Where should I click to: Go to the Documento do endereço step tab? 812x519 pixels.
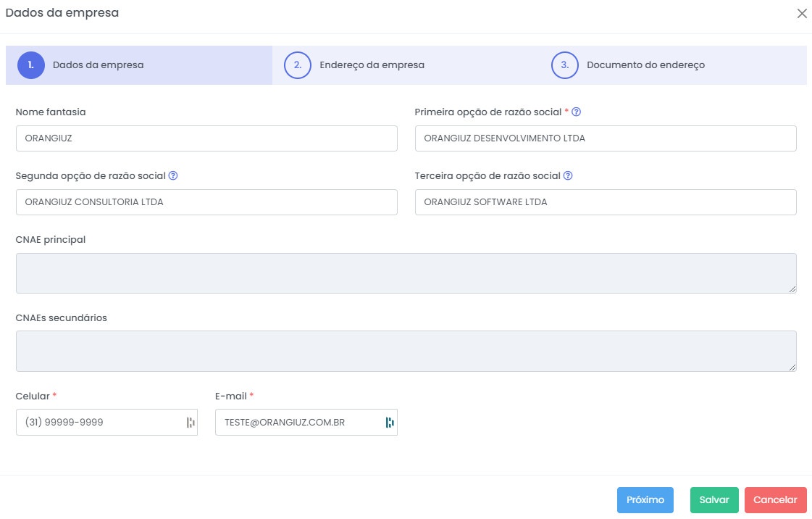tap(673, 65)
